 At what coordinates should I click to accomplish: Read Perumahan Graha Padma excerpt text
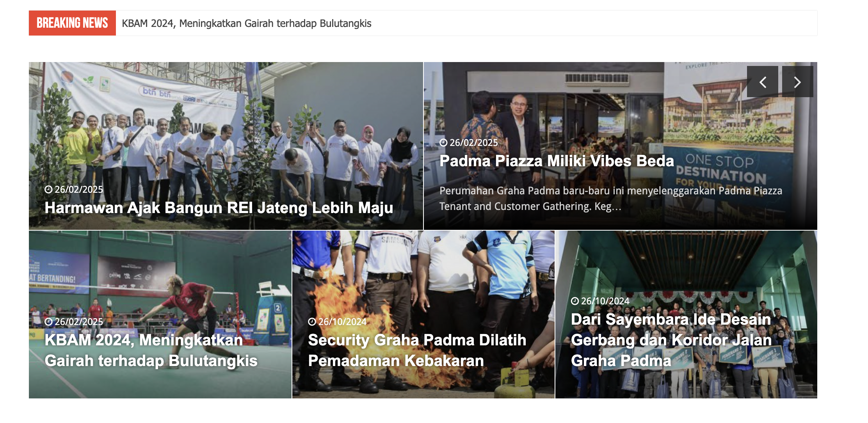coord(611,199)
